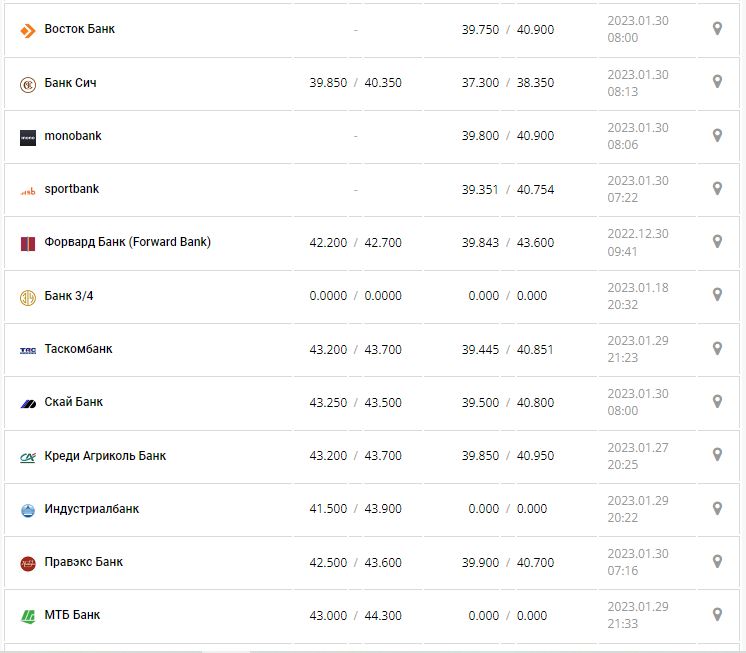Show sportbank branches via map pin
Viewport: 746px width, 653px height.
717,188
